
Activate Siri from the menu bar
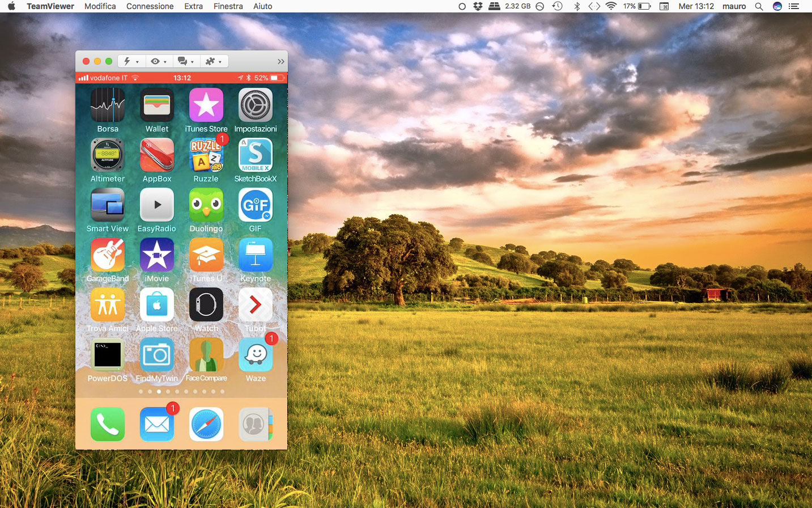pos(777,6)
